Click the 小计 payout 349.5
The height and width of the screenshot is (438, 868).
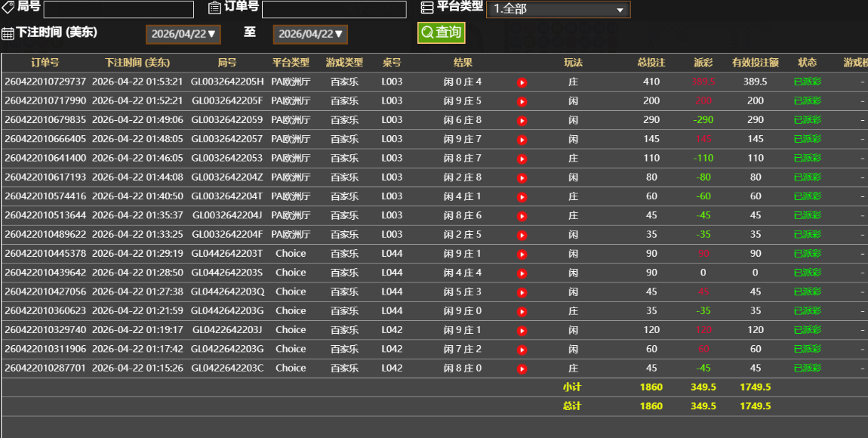tap(703, 387)
